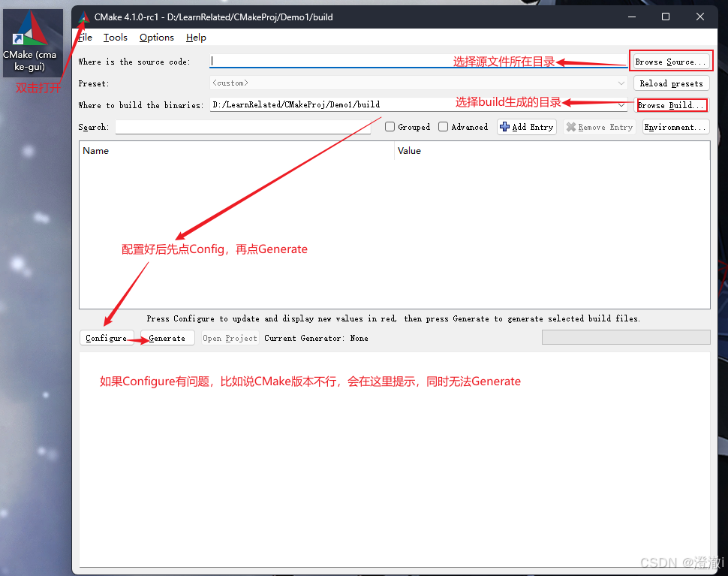Image resolution: width=728 pixels, height=576 pixels.
Task: Maximize the CMake window
Action: [x=665, y=17]
